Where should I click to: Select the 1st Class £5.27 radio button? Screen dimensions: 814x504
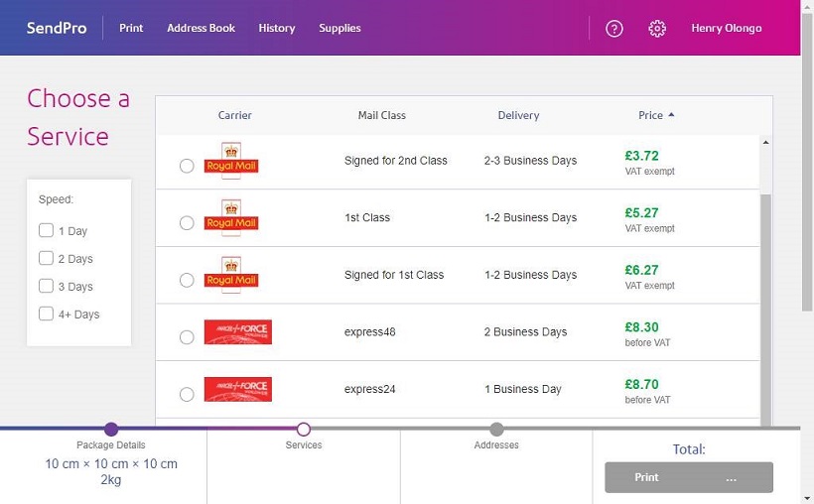(187, 223)
